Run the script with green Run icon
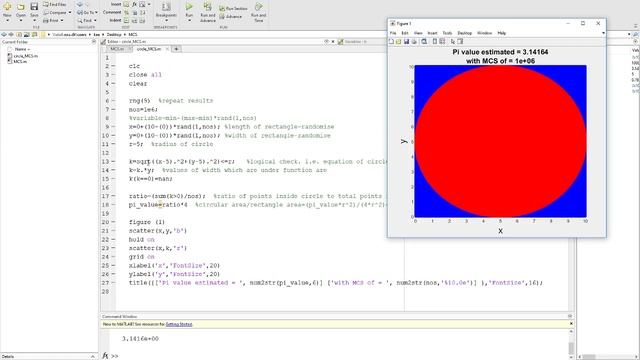The width and height of the screenshot is (640, 360). point(189,7)
